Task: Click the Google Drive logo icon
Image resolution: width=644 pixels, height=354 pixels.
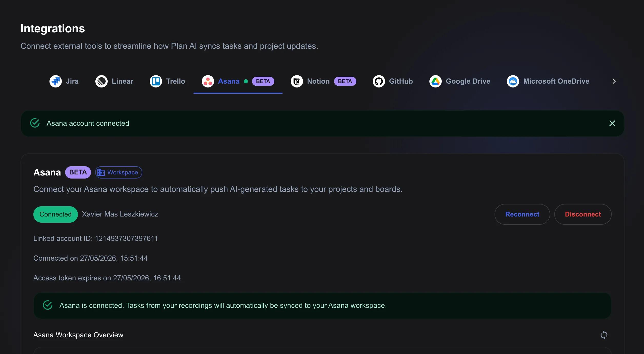Action: [x=436, y=81]
